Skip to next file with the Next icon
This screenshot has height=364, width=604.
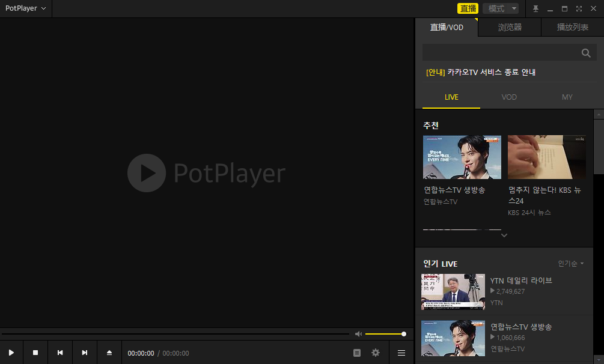[84, 353]
